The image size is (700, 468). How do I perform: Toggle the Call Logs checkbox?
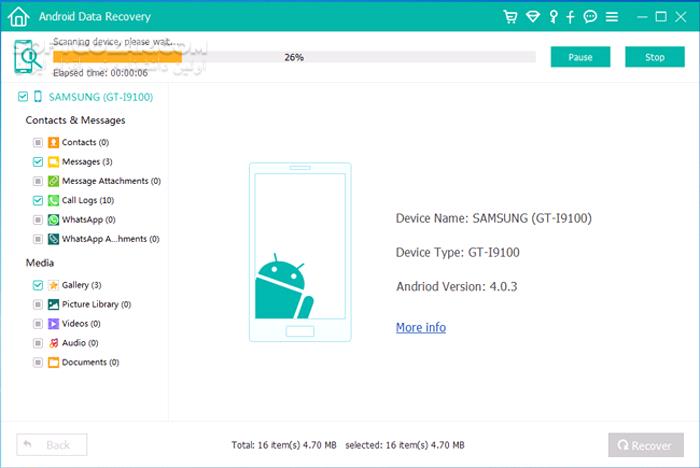38,201
